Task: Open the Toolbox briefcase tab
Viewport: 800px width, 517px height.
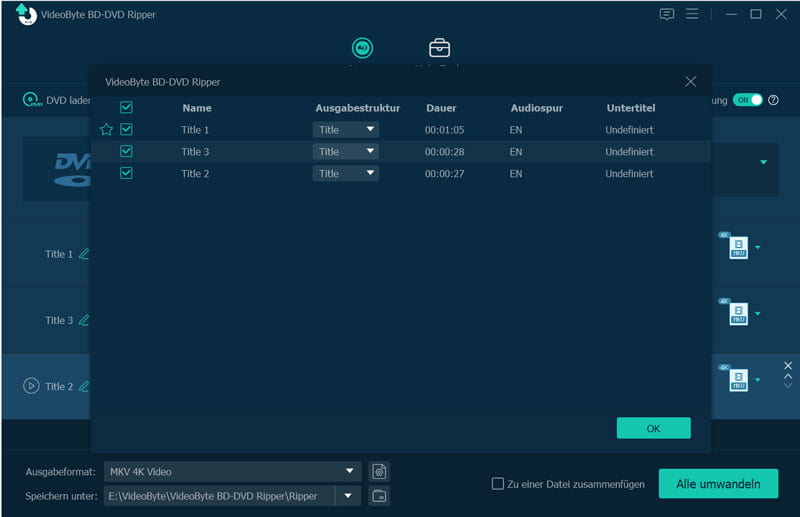Action: (439, 48)
